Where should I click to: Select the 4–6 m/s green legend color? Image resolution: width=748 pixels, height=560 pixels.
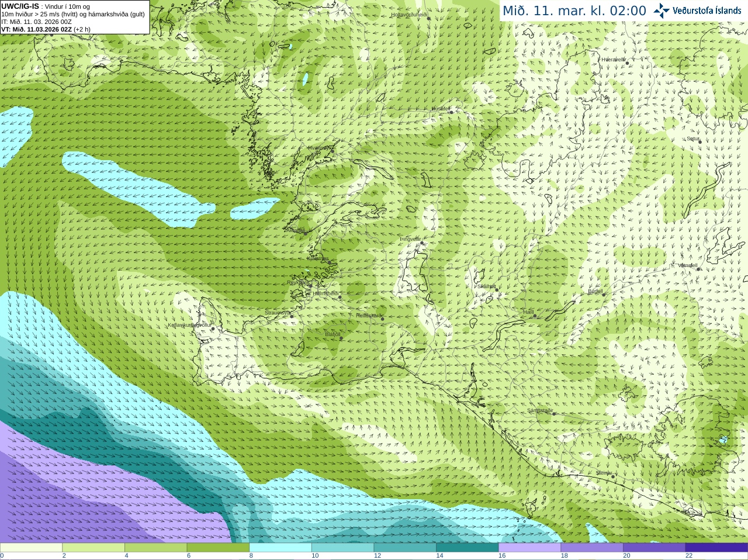(x=155, y=548)
